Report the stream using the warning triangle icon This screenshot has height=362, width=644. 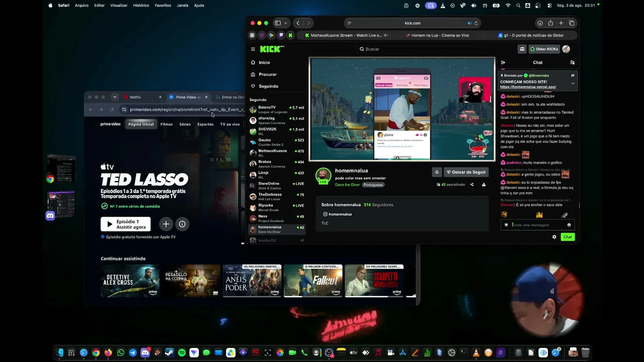pyautogui.click(x=484, y=185)
